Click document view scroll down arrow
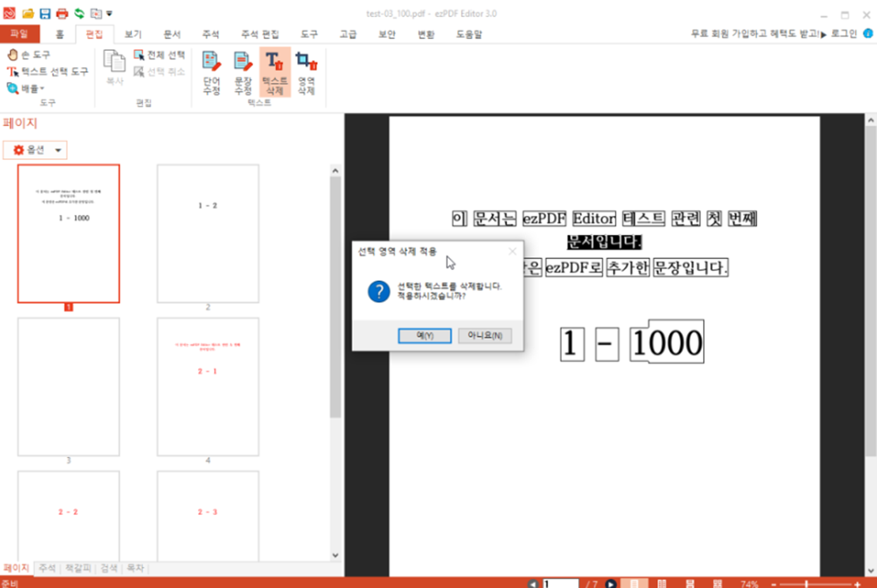 871,570
